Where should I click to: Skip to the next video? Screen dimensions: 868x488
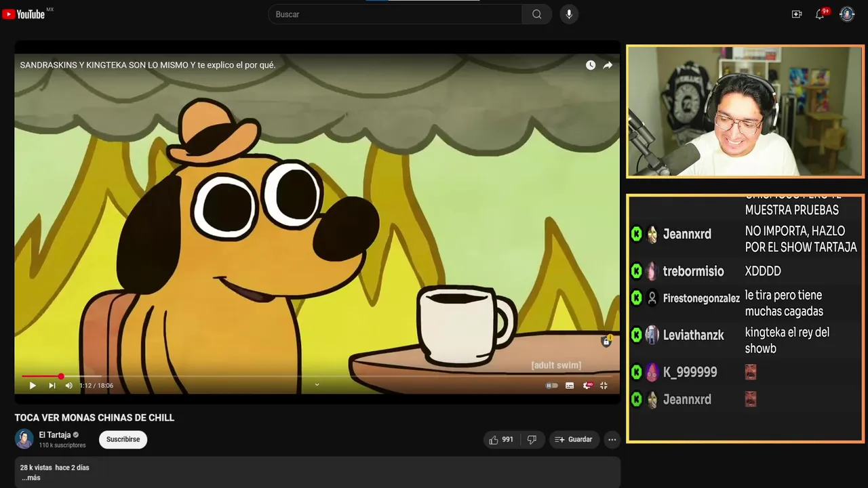coord(52,386)
